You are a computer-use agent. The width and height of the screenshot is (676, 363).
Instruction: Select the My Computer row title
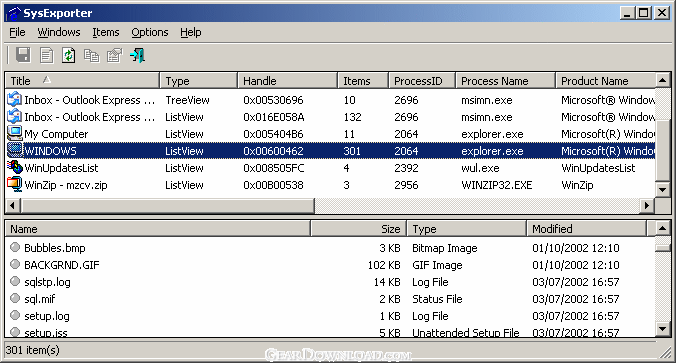pyautogui.click(x=56, y=134)
